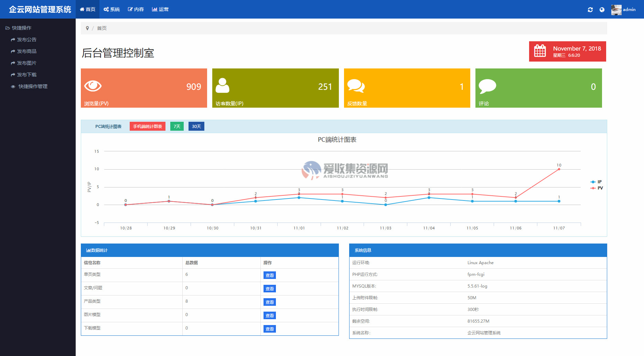The height and width of the screenshot is (356, 644).
Task: Click the location pin breadcrumb icon
Action: point(87,28)
